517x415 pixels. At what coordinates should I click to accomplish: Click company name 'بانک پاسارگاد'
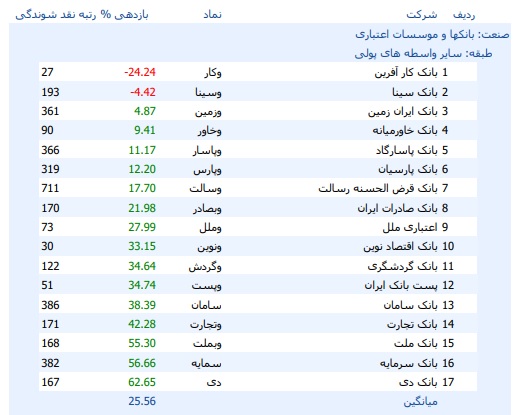(x=406, y=150)
